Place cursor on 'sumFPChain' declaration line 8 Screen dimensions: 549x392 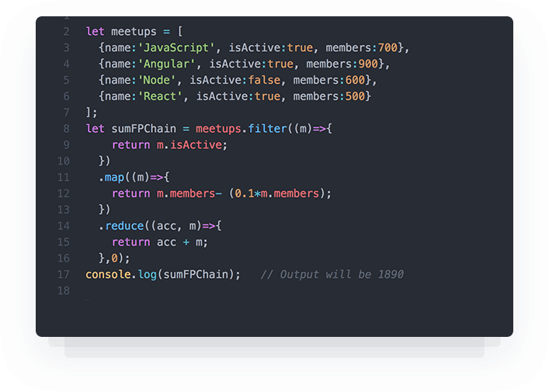pos(144,128)
